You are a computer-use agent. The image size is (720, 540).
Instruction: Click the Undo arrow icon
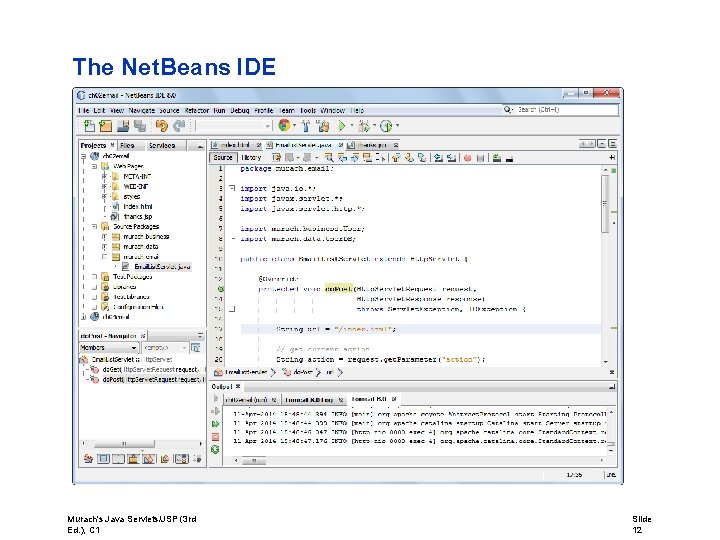[162, 125]
